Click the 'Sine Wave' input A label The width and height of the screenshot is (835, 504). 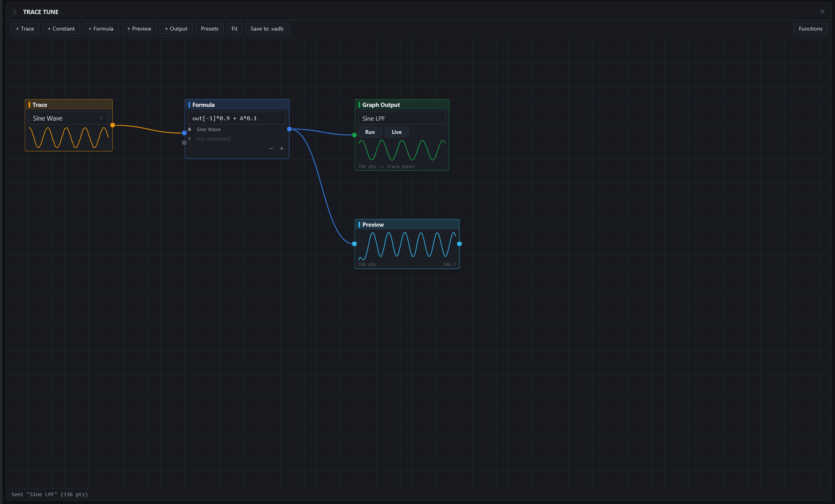point(208,129)
